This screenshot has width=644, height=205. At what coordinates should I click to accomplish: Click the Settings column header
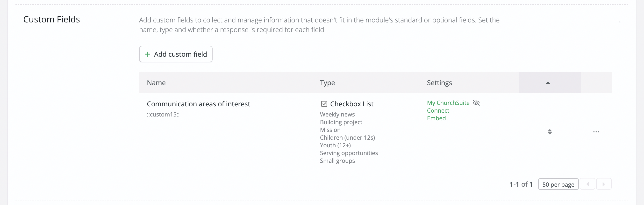439,83
